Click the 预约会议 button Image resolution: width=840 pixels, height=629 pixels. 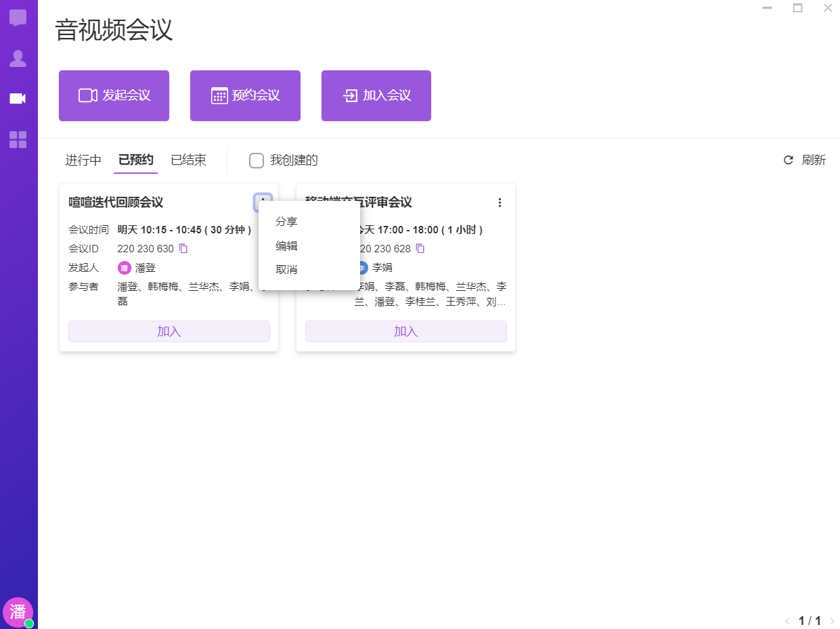tap(245, 95)
